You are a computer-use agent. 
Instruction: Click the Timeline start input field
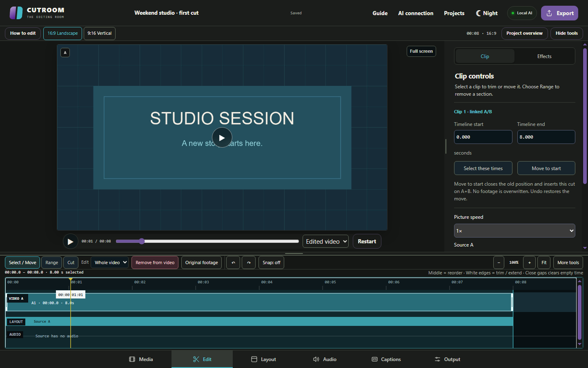pos(483,137)
